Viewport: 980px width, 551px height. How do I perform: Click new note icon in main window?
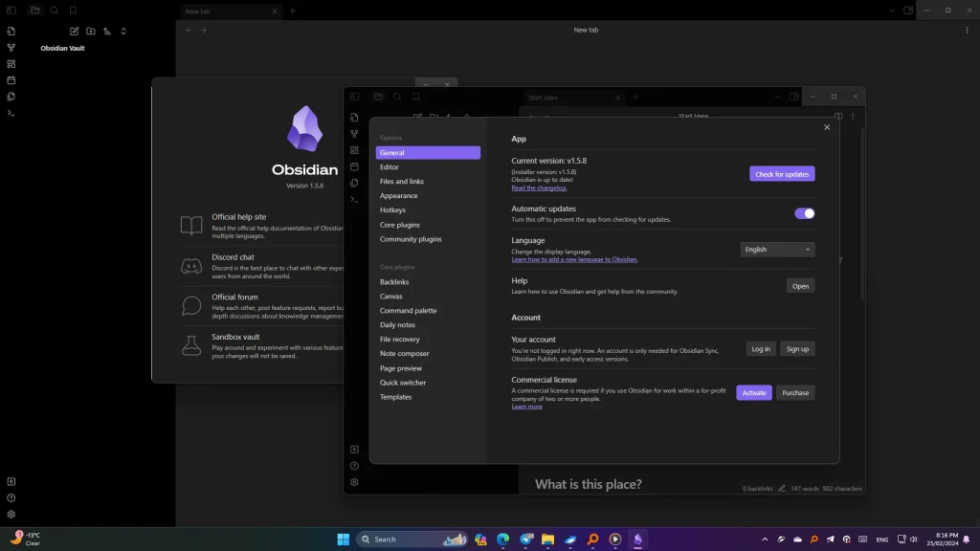coord(75,32)
